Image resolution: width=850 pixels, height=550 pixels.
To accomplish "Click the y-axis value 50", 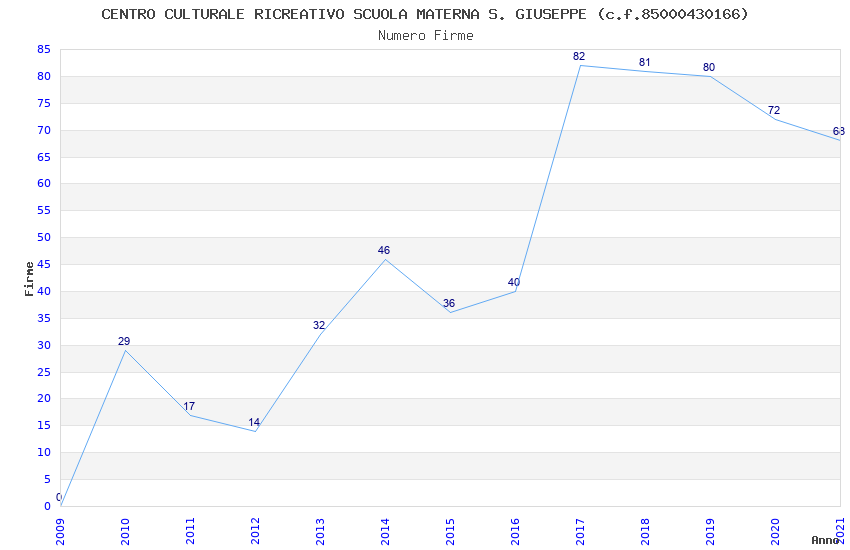I will pos(44,237).
